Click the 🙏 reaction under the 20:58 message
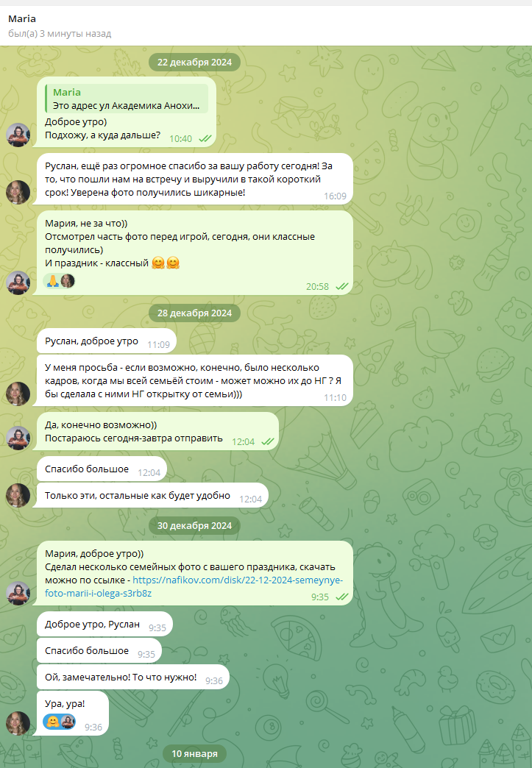Image resolution: width=532 pixels, height=768 pixels. pos(53,281)
